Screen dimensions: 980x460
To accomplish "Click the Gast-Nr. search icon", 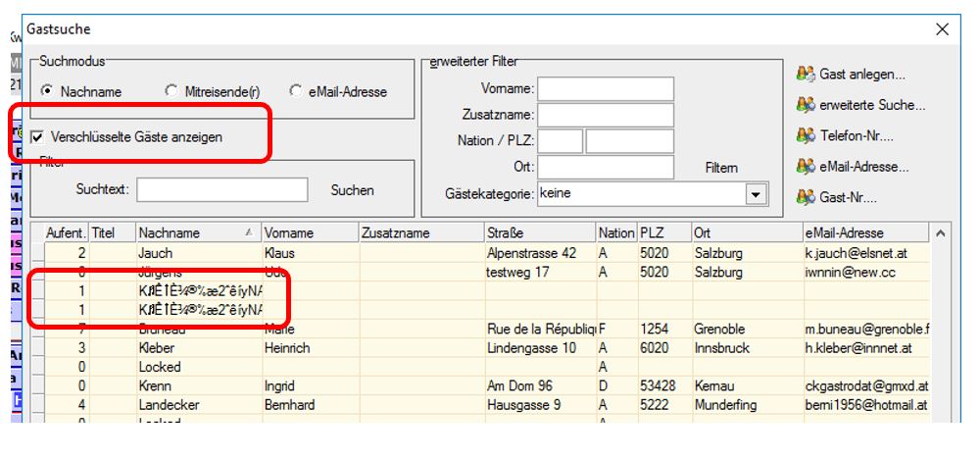I will pyautogui.click(x=806, y=198).
